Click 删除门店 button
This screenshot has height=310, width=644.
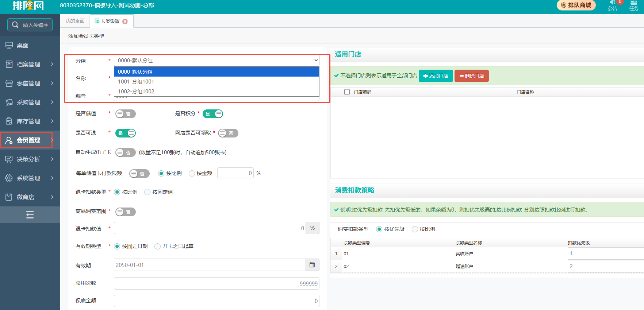pos(472,76)
